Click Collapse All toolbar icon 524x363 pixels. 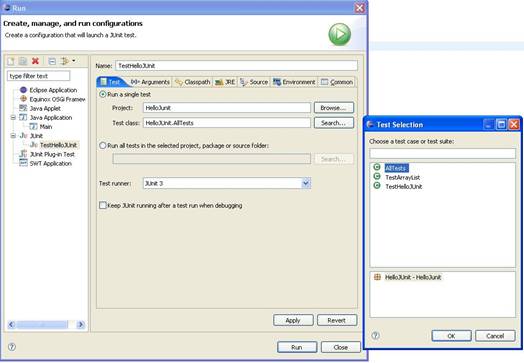(52, 61)
